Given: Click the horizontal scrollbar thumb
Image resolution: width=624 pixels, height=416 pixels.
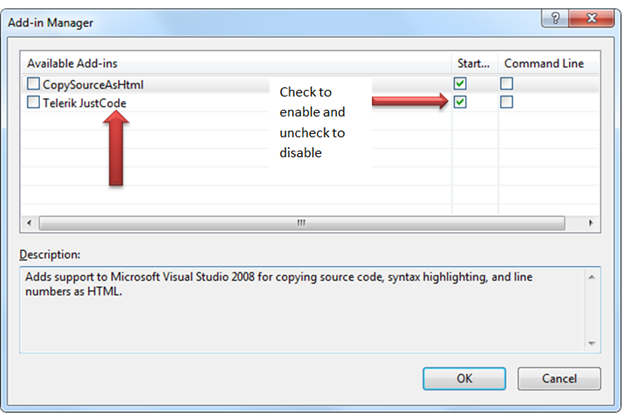Looking at the screenshot, I should click(300, 223).
